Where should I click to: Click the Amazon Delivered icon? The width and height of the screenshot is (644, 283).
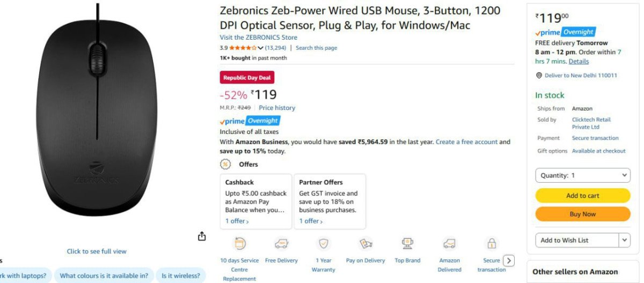point(449,244)
